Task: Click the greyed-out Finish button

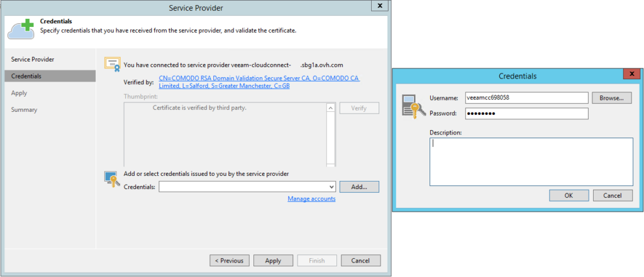Action: [317, 261]
